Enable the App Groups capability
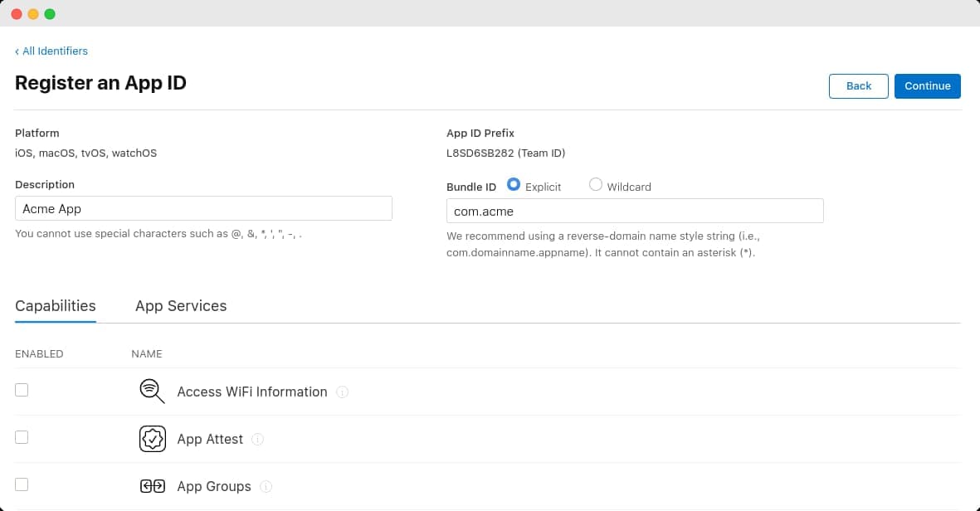This screenshot has width=980, height=511. (22, 484)
